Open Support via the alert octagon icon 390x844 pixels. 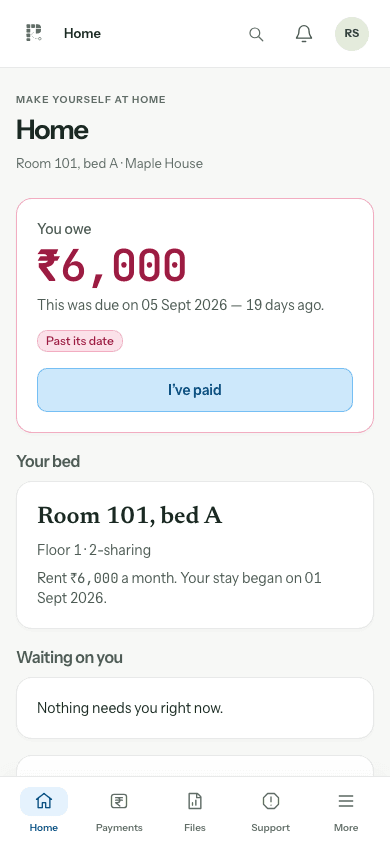tap(271, 801)
